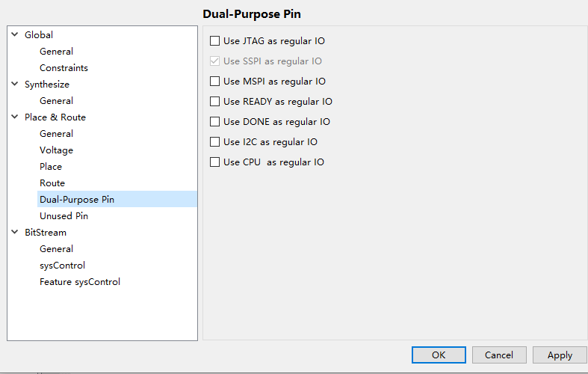Open sysControl settings in BitStream
The image size is (588, 374).
[62, 266]
